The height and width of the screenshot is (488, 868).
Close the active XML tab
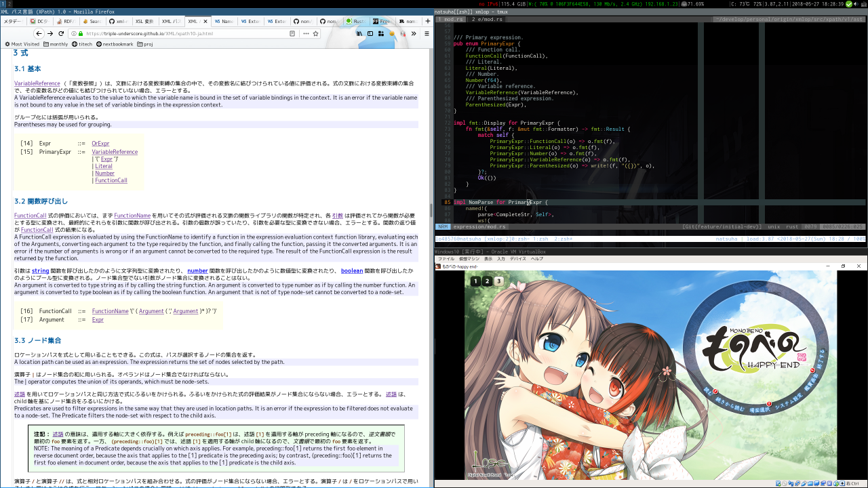(x=205, y=21)
